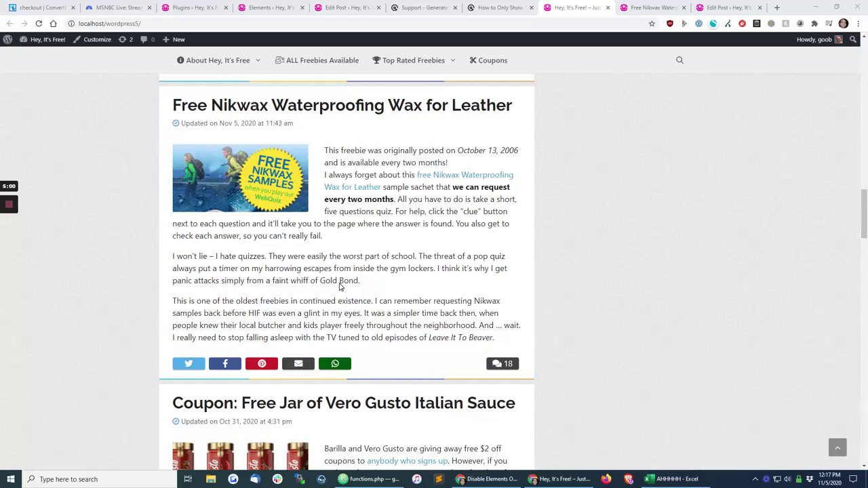Open the Hey, It's Free! site menu
868x488 pixels.
tap(43, 39)
